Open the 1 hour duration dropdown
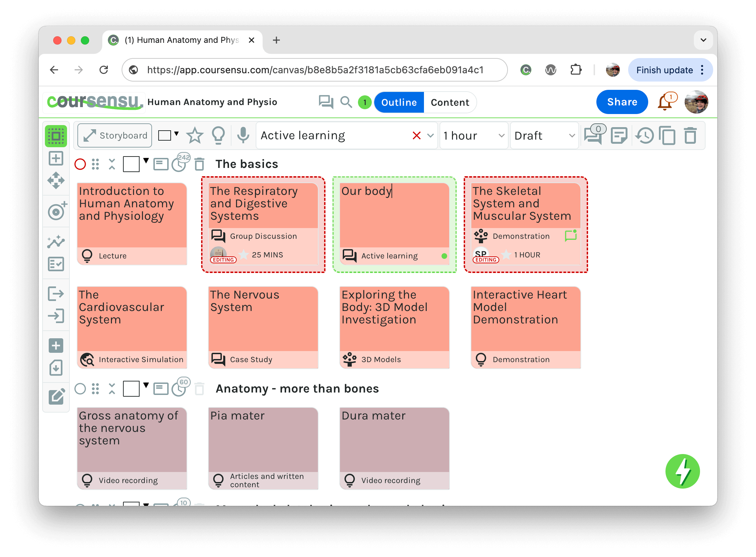Screen dimensions: 756x557 pos(473,135)
